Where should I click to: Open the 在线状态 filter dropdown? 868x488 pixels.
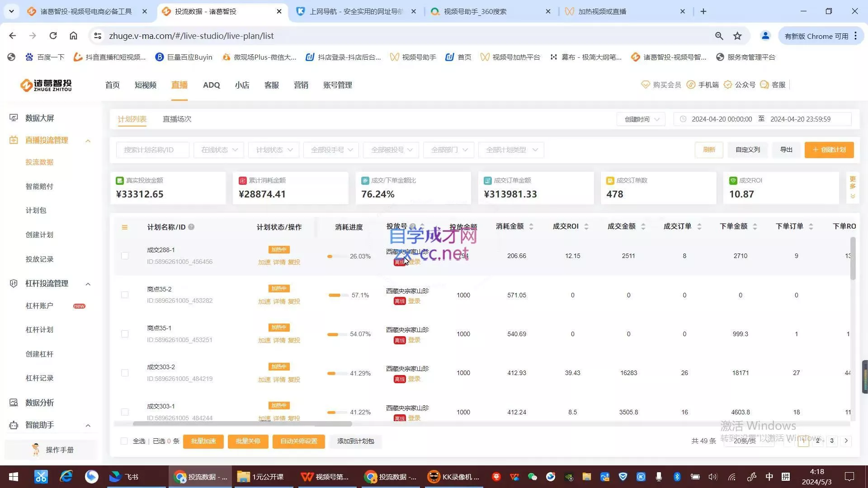218,150
